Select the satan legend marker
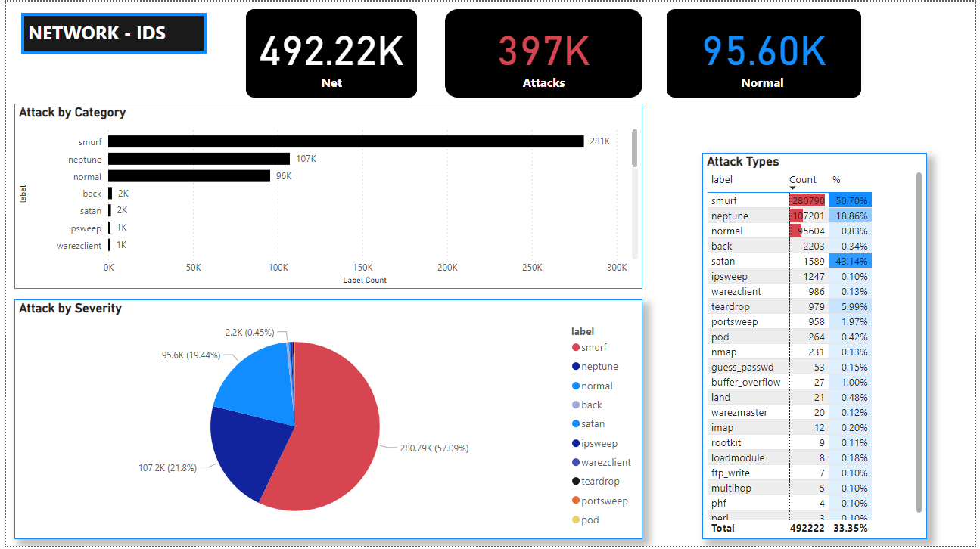 (x=576, y=424)
